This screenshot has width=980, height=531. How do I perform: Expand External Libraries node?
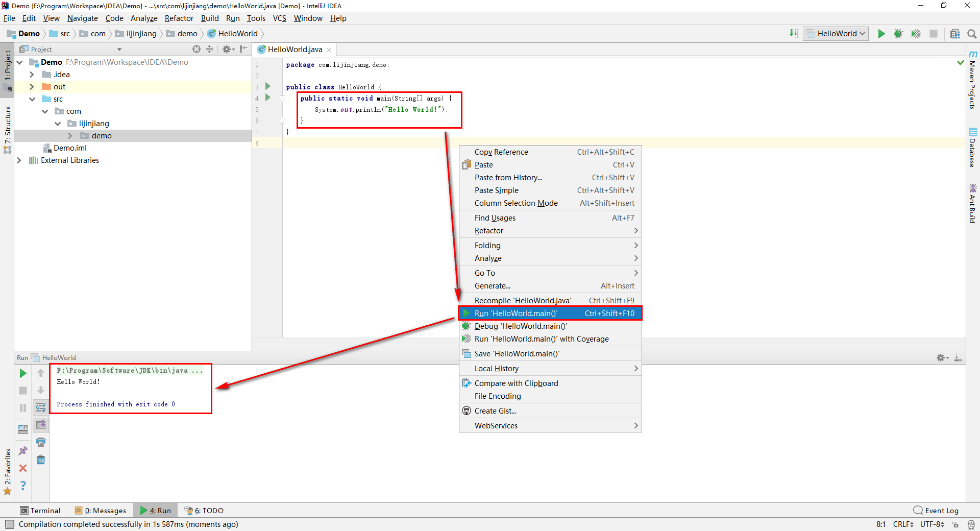[x=19, y=160]
